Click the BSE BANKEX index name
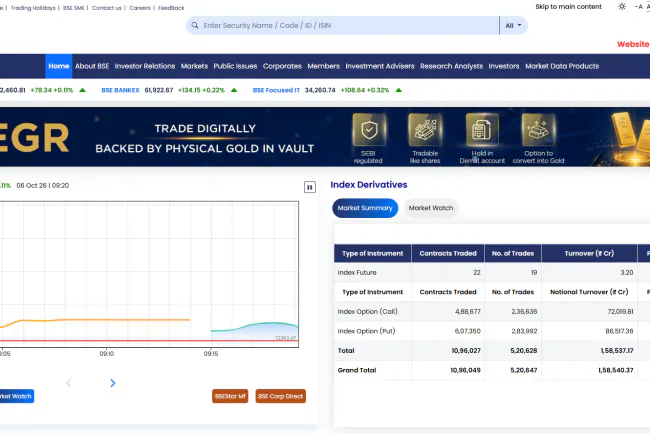The width and height of the screenshot is (650, 434). tap(120, 90)
